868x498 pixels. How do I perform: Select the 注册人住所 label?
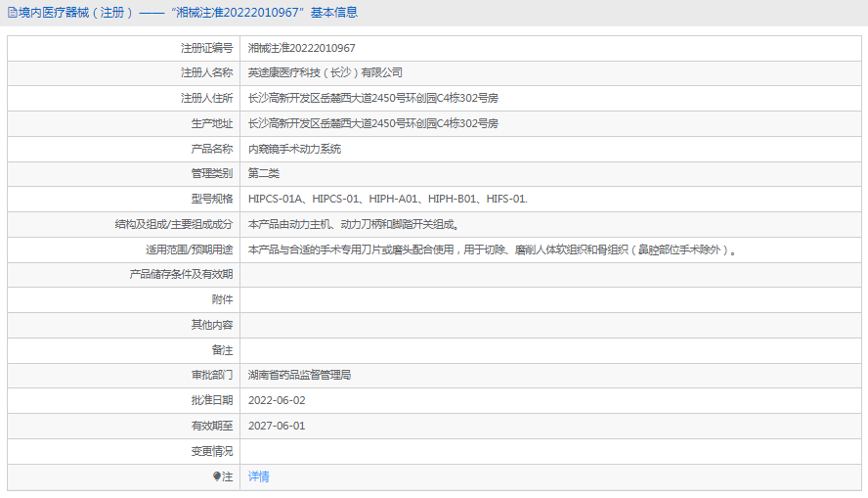click(x=207, y=98)
